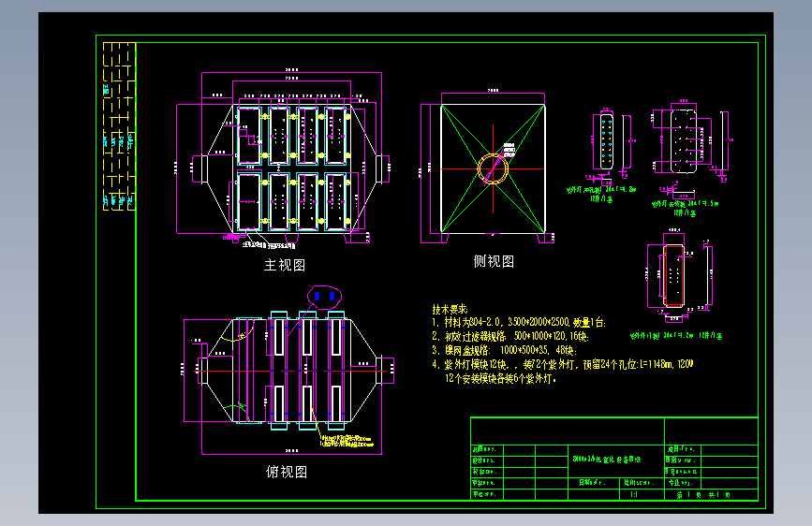The width and height of the screenshot is (812, 526).
Task: Click the 主视图 view label
Action: click(x=285, y=265)
